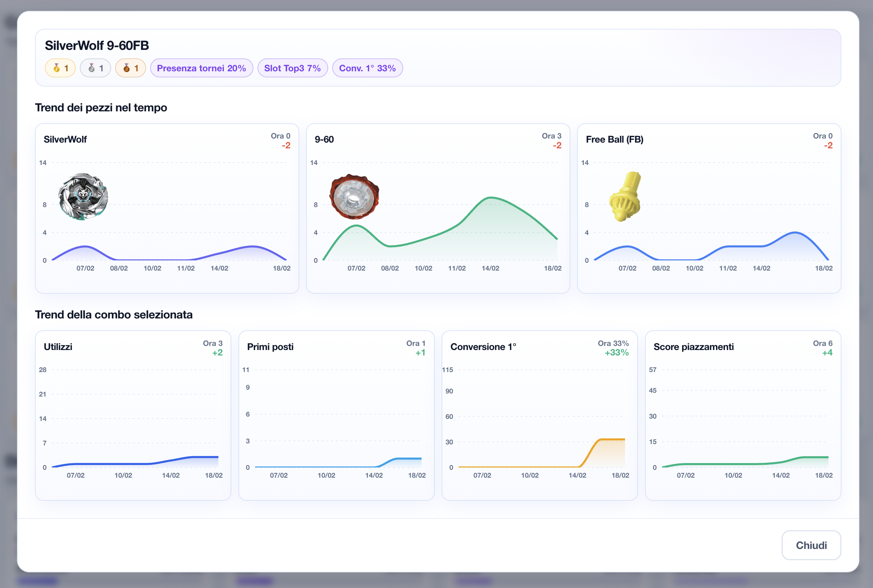Click the SilverWolf blade image
873x588 pixels.
coord(83,196)
